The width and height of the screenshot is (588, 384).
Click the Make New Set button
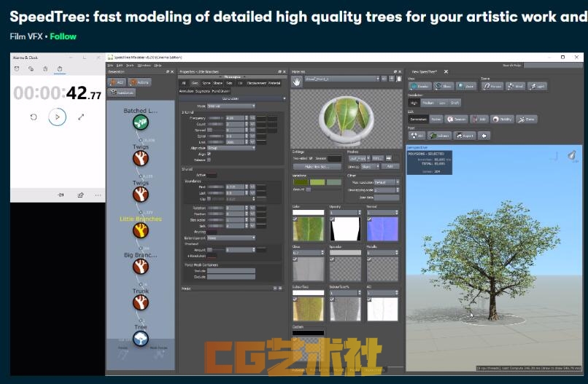tap(317, 166)
